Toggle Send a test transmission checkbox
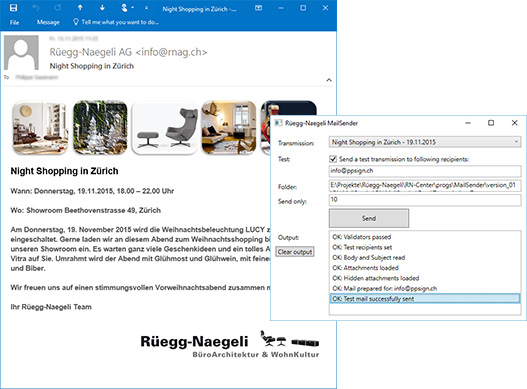The height and width of the screenshot is (389, 527). click(x=333, y=159)
